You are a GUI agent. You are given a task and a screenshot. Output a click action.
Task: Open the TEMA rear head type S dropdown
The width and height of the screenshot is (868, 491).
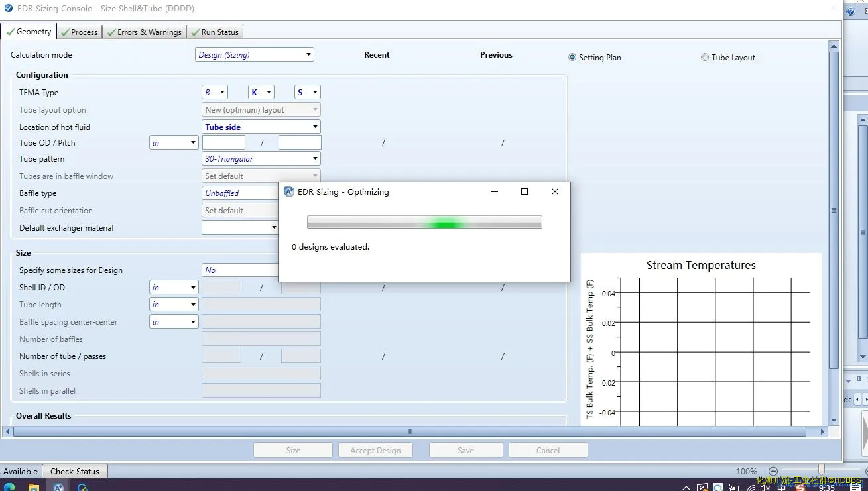(308, 92)
